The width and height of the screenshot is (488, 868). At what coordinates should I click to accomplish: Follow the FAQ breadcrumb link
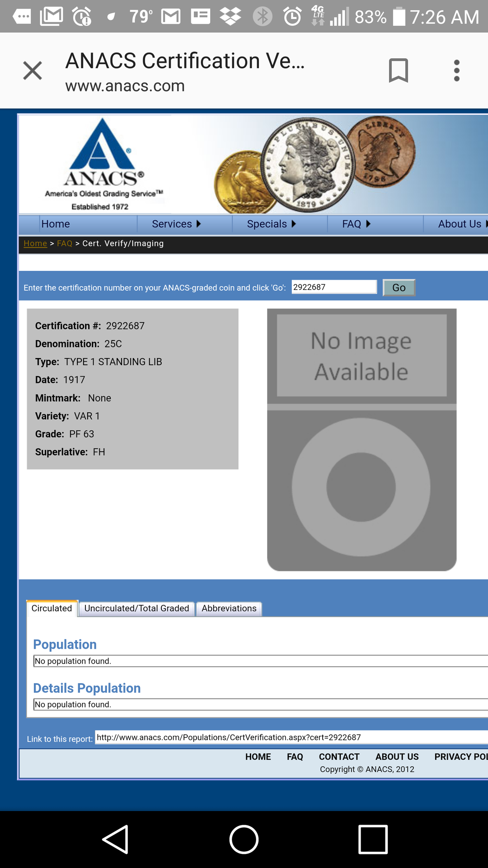tap(65, 243)
